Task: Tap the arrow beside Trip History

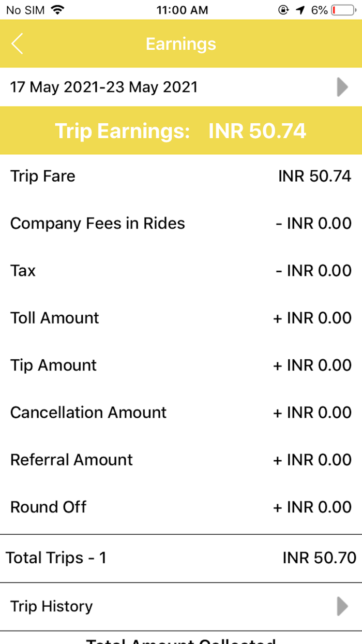Action: [342, 606]
